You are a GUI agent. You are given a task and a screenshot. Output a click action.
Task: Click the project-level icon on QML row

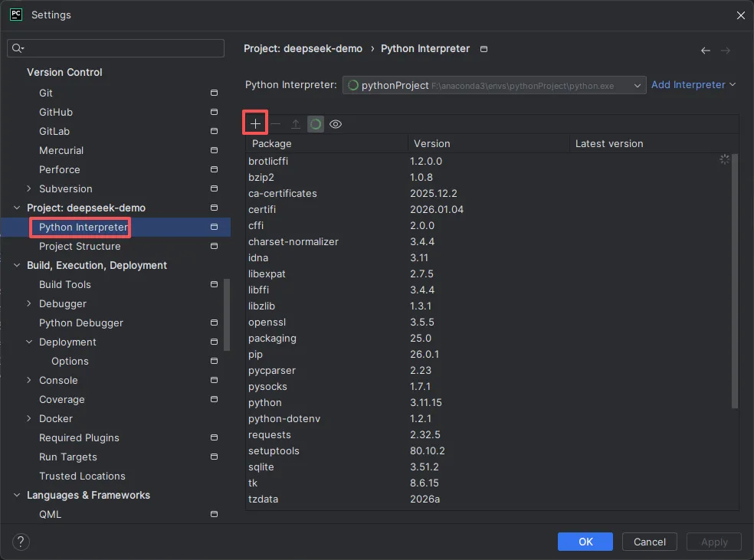pos(214,514)
